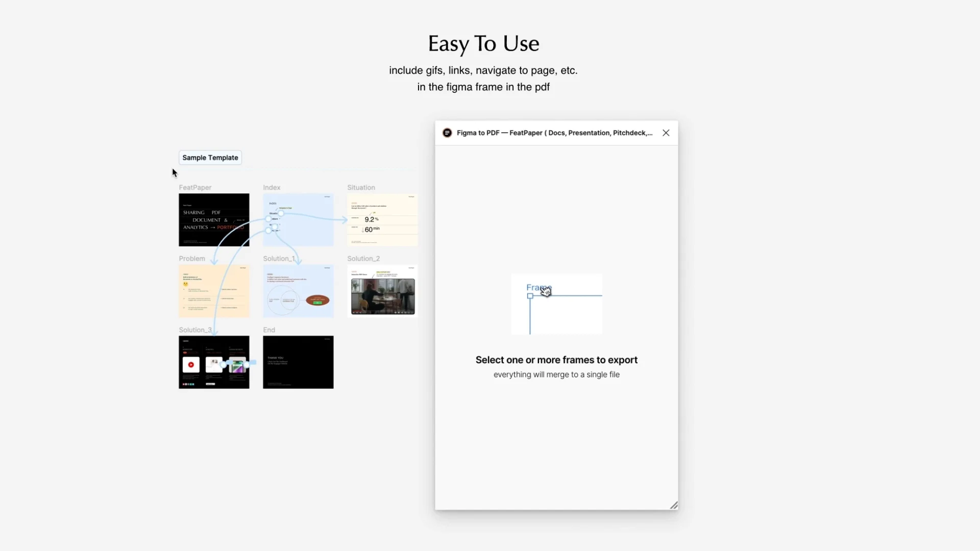Select the Problem frame thumbnail
This screenshot has width=980, height=551.
(213, 291)
